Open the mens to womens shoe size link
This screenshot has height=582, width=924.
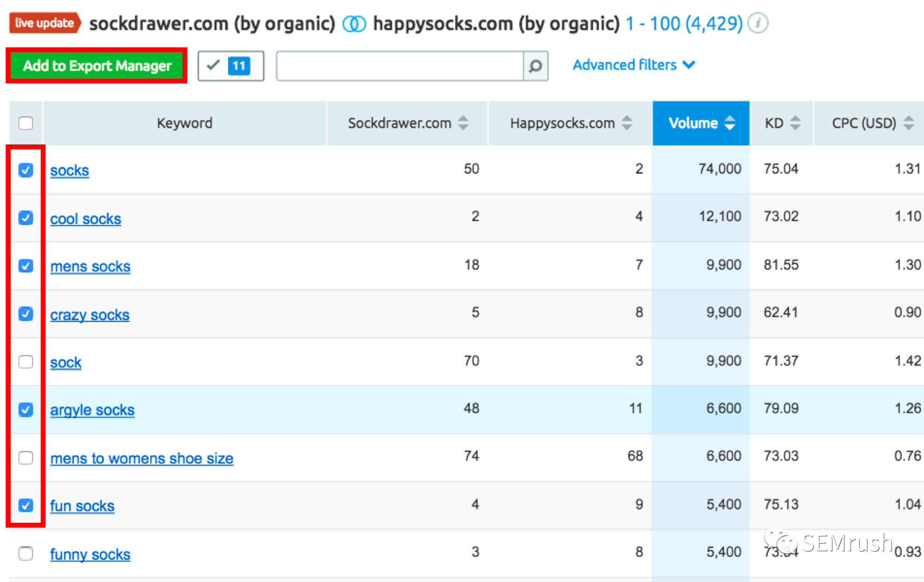142,458
